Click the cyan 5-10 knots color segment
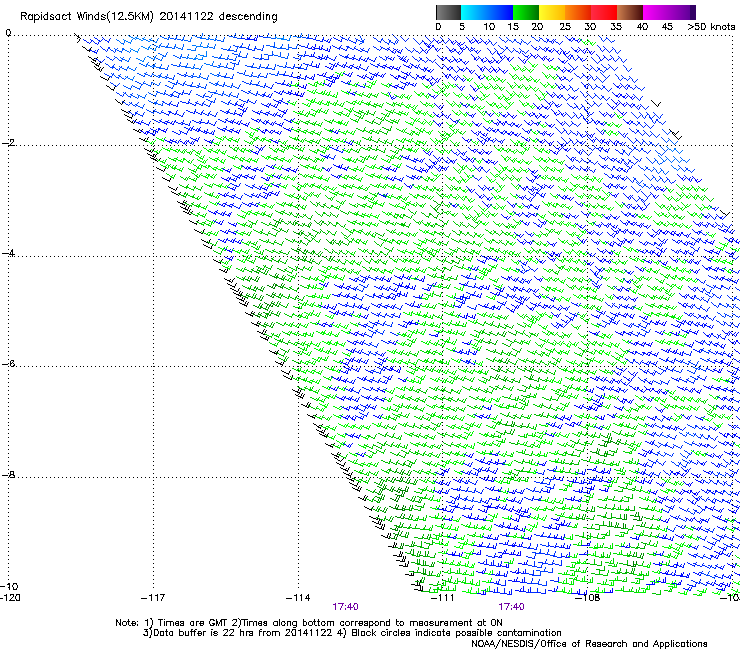Screen dimensions: 740x650 pyautogui.click(x=474, y=12)
